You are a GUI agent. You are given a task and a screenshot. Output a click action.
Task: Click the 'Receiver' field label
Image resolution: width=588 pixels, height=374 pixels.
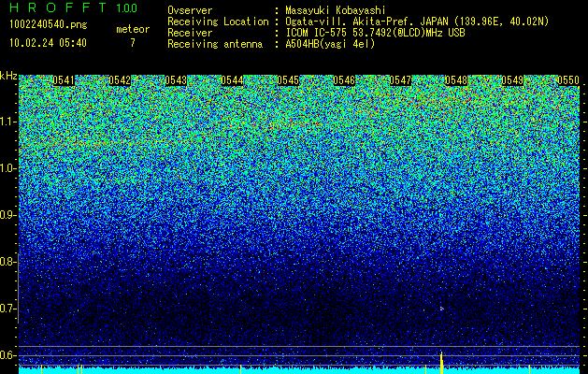tap(190, 33)
